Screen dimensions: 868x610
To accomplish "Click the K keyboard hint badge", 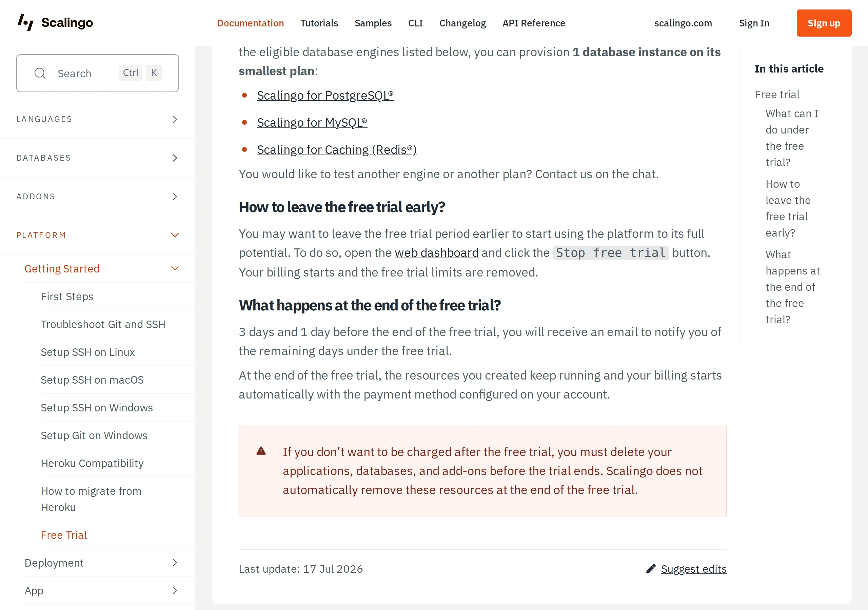I will [x=154, y=73].
